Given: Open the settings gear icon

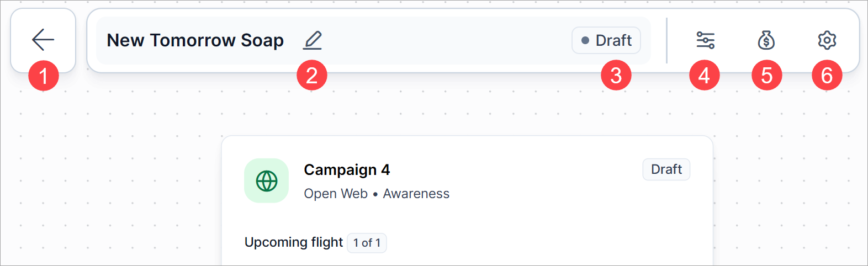Looking at the screenshot, I should click(x=827, y=40).
